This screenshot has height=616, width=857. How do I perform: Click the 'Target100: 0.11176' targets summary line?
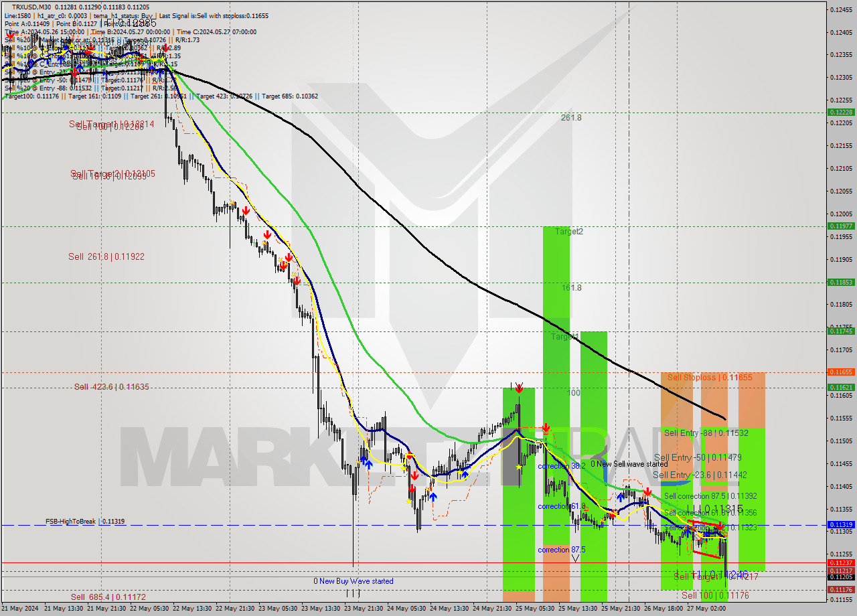coord(161,96)
